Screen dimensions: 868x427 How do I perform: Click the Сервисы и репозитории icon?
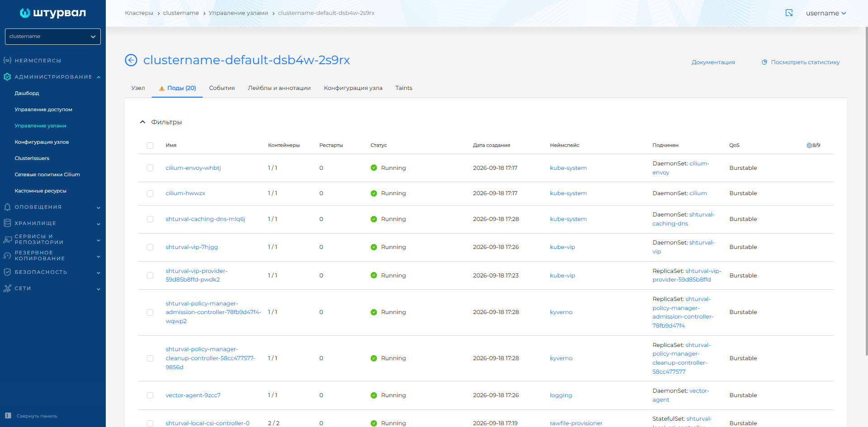(x=7, y=239)
